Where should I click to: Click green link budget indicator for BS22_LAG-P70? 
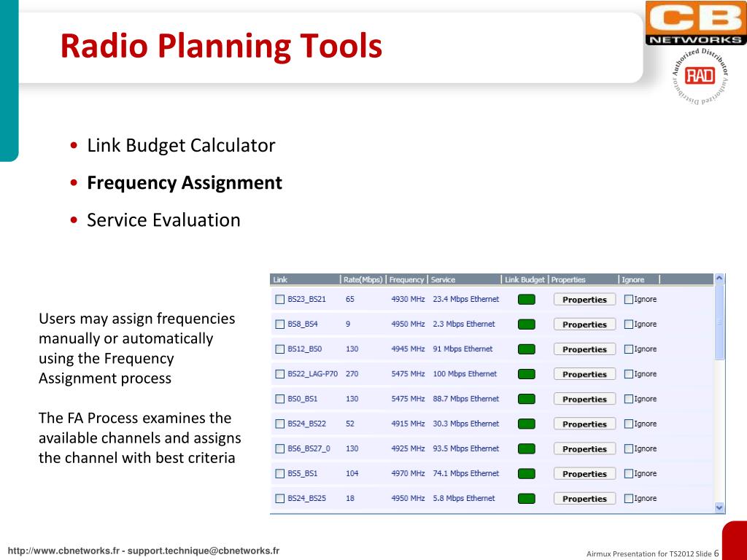[x=527, y=374]
